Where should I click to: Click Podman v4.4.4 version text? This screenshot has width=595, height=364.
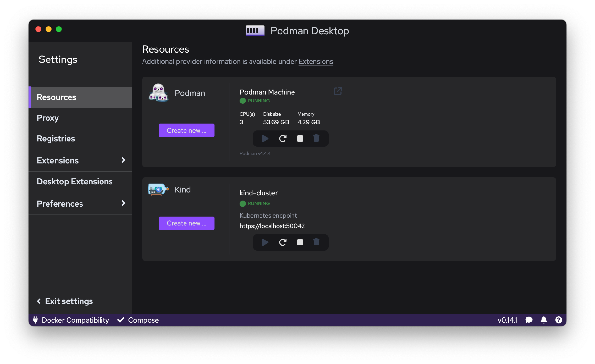pyautogui.click(x=255, y=153)
